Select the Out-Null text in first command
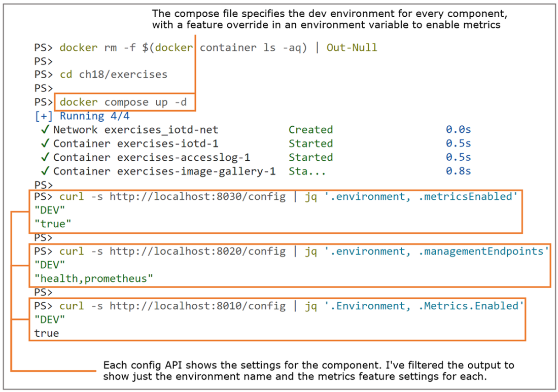The image size is (558, 392). tap(352, 48)
